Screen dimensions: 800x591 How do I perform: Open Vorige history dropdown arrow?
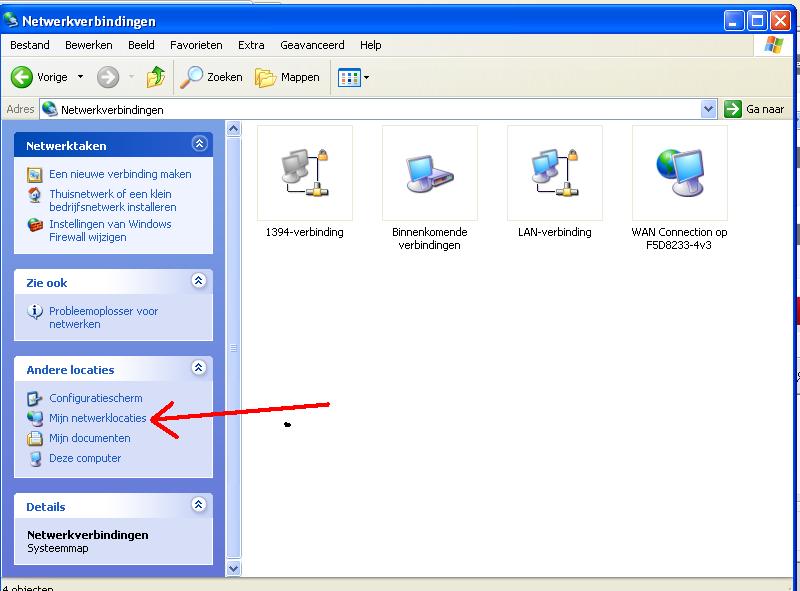coord(81,77)
